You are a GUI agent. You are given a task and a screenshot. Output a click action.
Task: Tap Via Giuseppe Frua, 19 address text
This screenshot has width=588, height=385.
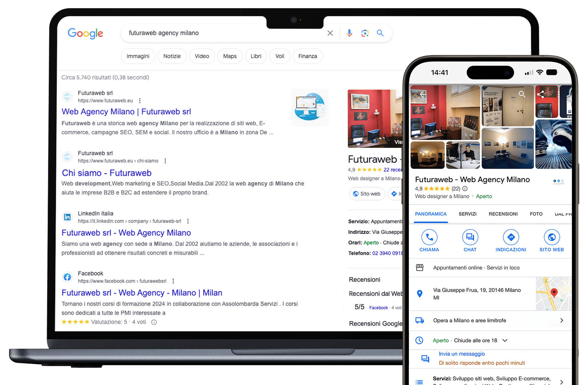pyautogui.click(x=477, y=294)
